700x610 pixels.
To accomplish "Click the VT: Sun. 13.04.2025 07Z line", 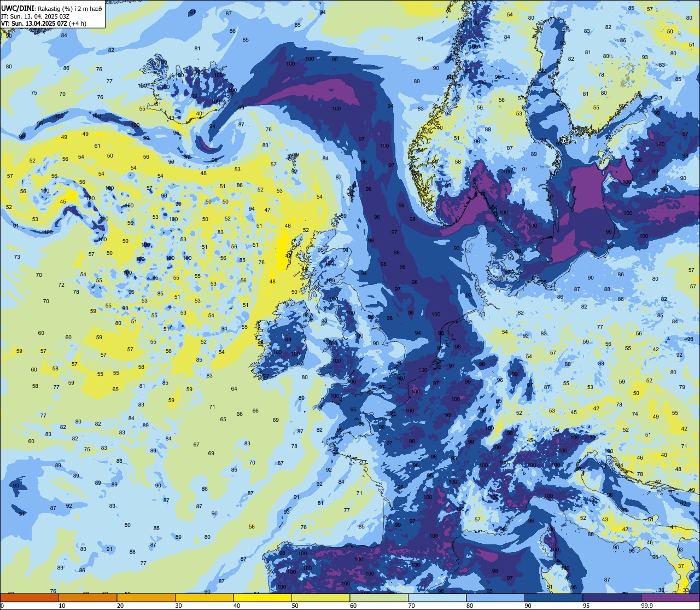I will pos(43,24).
